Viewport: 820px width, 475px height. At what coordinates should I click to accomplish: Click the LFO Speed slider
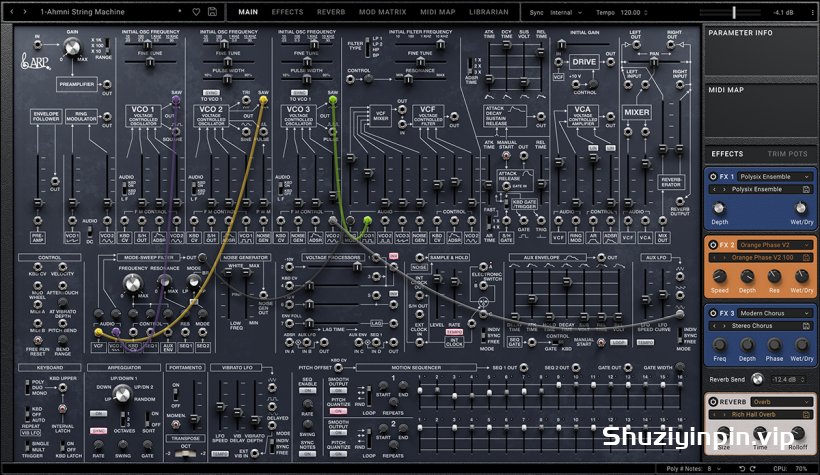[x=220, y=406]
